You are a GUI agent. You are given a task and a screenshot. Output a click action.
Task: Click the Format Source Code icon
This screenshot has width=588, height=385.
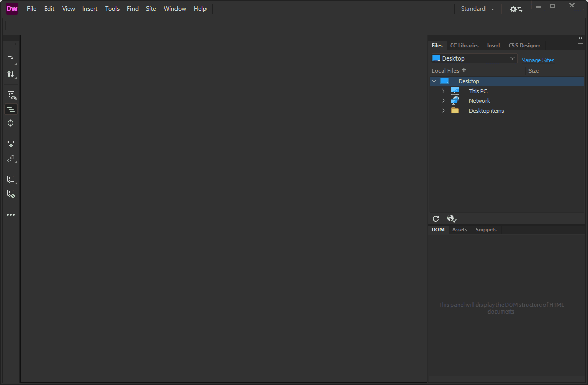[11, 158]
